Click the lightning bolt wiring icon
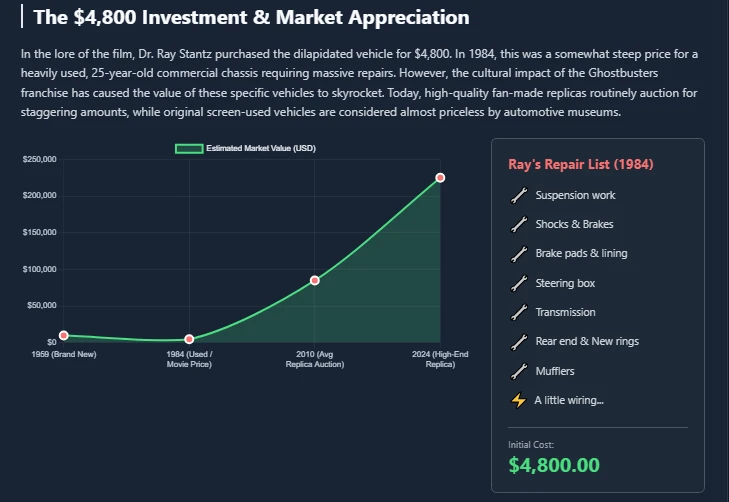 coord(518,401)
